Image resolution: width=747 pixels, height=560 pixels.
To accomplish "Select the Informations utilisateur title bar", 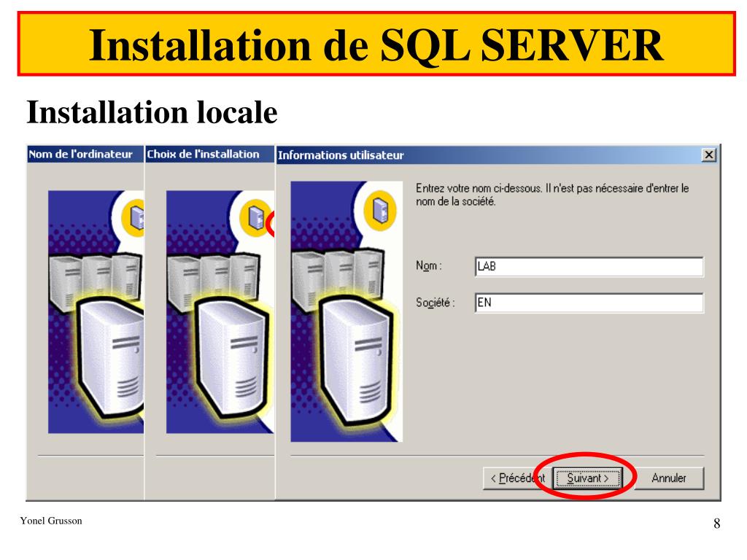I will pyautogui.click(x=481, y=155).
